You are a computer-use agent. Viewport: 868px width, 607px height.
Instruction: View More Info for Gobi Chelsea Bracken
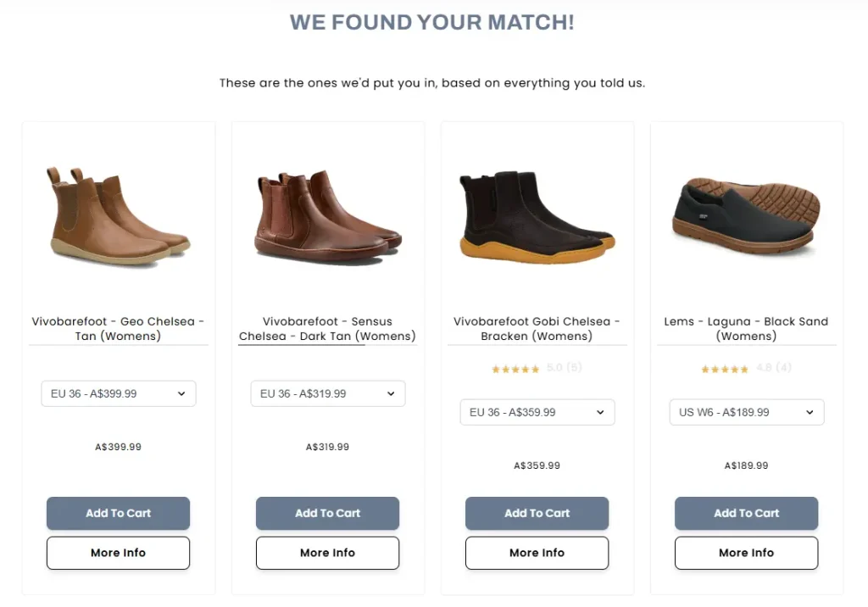tap(537, 553)
